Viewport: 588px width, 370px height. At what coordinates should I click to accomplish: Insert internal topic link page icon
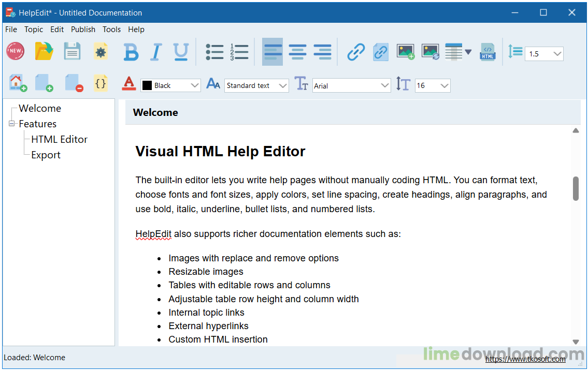[381, 52]
